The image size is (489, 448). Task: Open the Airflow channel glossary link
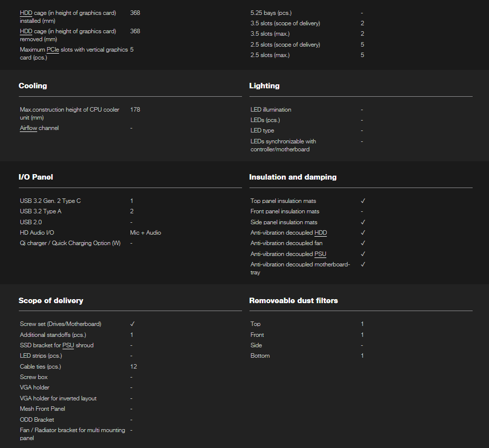(x=28, y=128)
